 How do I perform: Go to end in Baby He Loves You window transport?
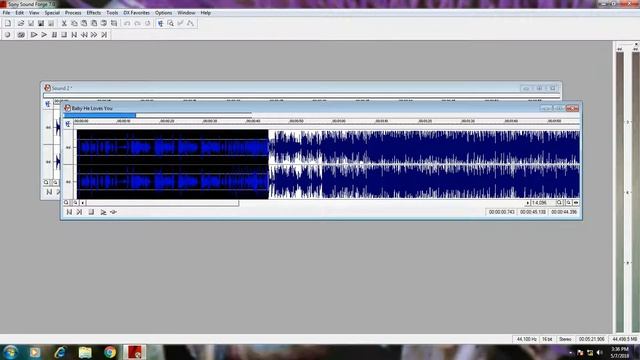click(79, 212)
